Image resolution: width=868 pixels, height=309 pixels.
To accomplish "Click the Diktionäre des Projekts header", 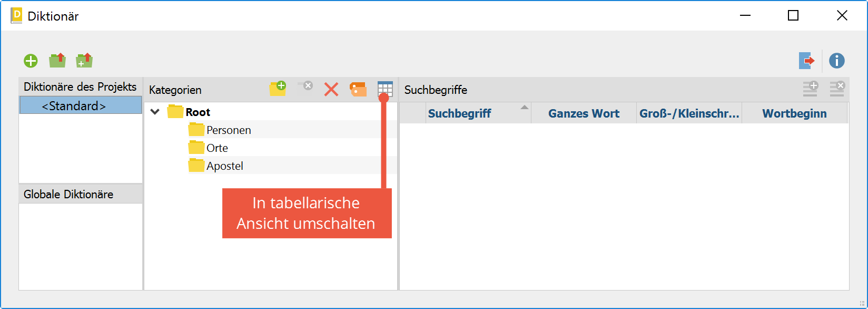I will pos(81,86).
